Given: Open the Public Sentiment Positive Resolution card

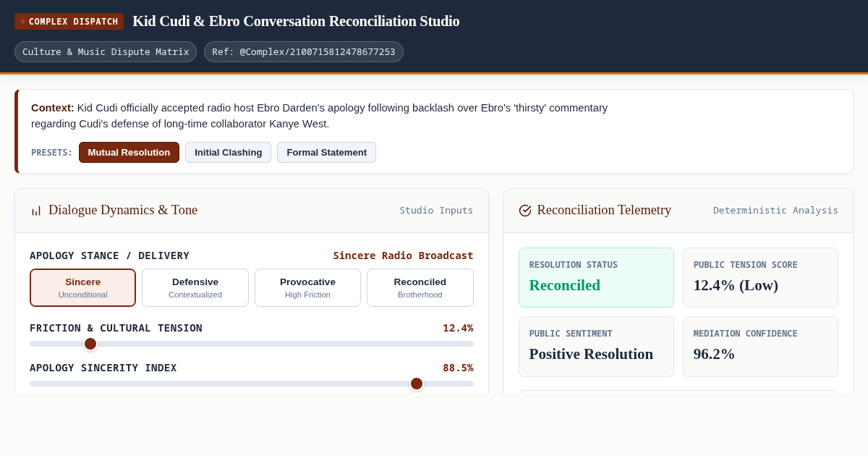Looking at the screenshot, I should click(596, 347).
